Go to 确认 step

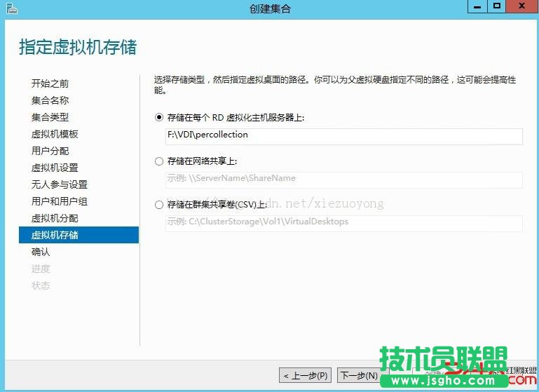pos(41,252)
